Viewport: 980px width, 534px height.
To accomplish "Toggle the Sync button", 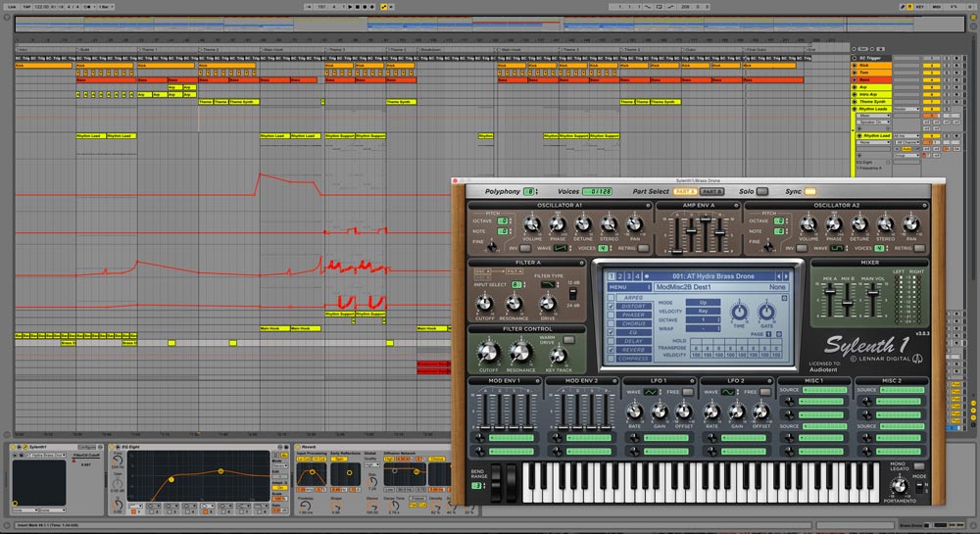I will coord(809,191).
